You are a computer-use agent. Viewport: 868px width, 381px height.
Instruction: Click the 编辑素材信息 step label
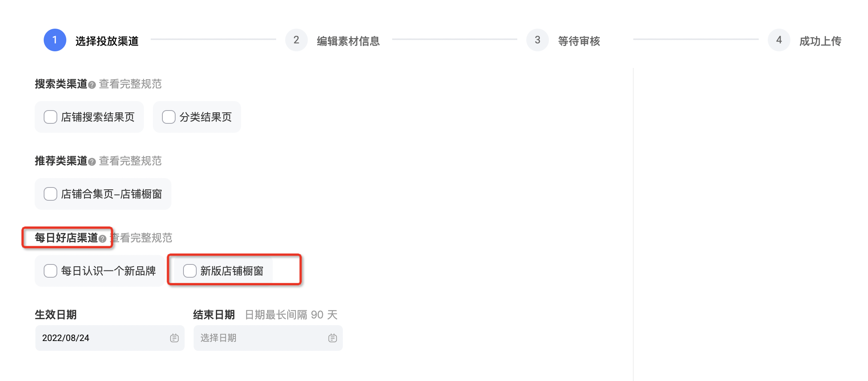coord(348,41)
